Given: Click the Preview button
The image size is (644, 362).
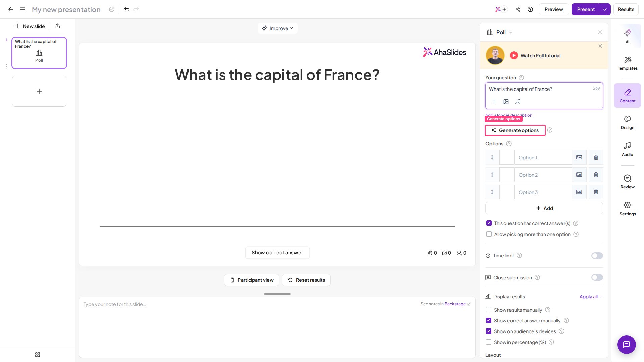Looking at the screenshot, I should pyautogui.click(x=554, y=9).
